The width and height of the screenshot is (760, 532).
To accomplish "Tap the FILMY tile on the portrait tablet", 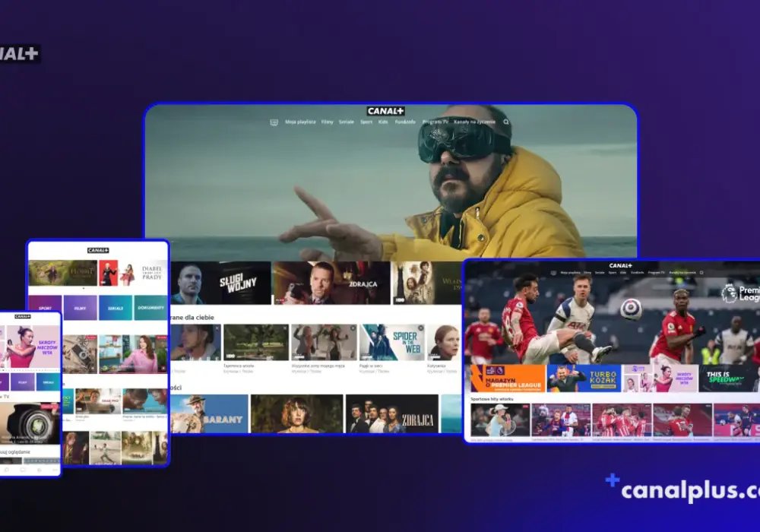I will pos(80,308).
